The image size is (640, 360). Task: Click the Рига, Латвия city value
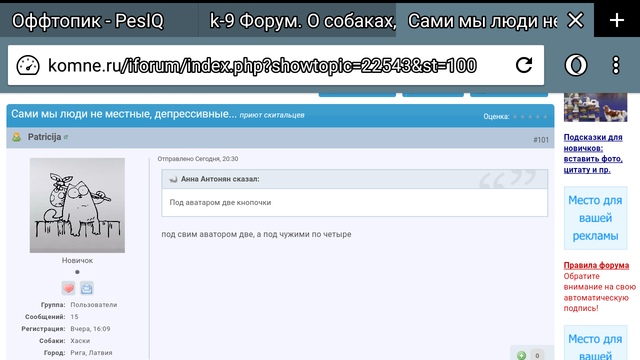coord(91,353)
